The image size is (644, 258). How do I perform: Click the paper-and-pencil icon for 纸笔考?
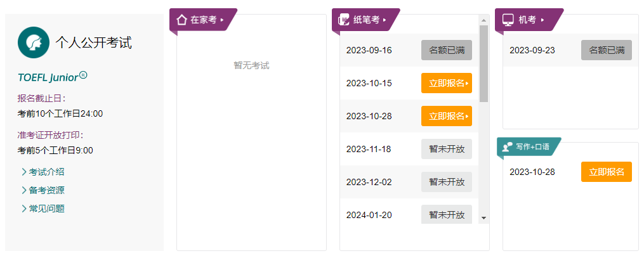point(345,20)
